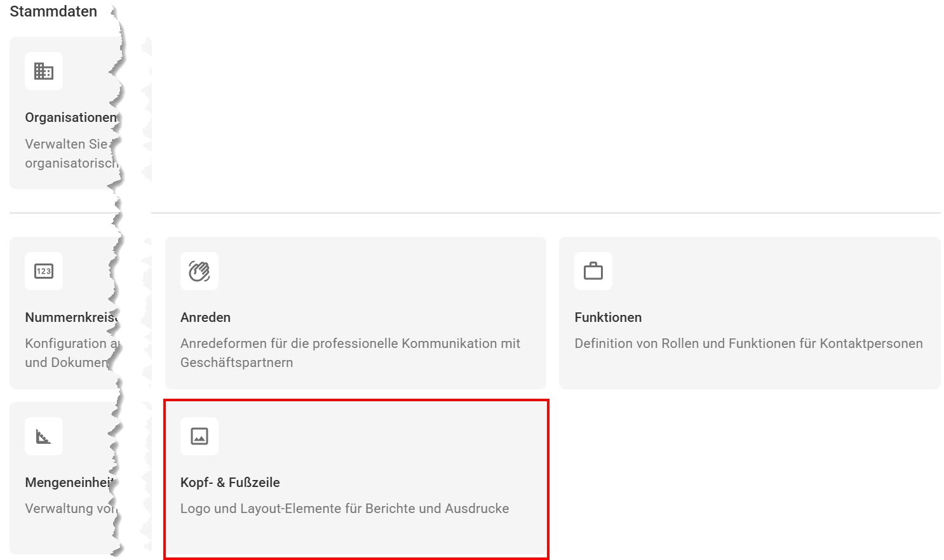Viewport: 944px width, 560px height.
Task: Click the Anreden waving hand icon
Action: pos(199,271)
